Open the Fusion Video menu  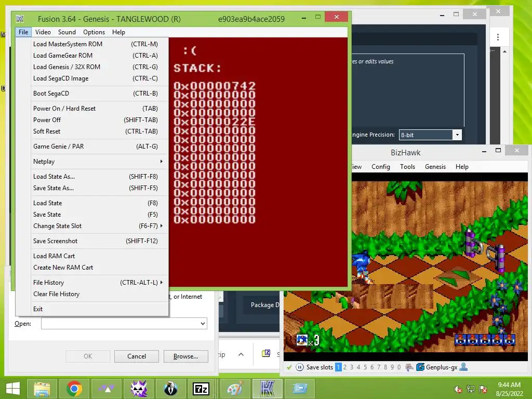click(43, 32)
